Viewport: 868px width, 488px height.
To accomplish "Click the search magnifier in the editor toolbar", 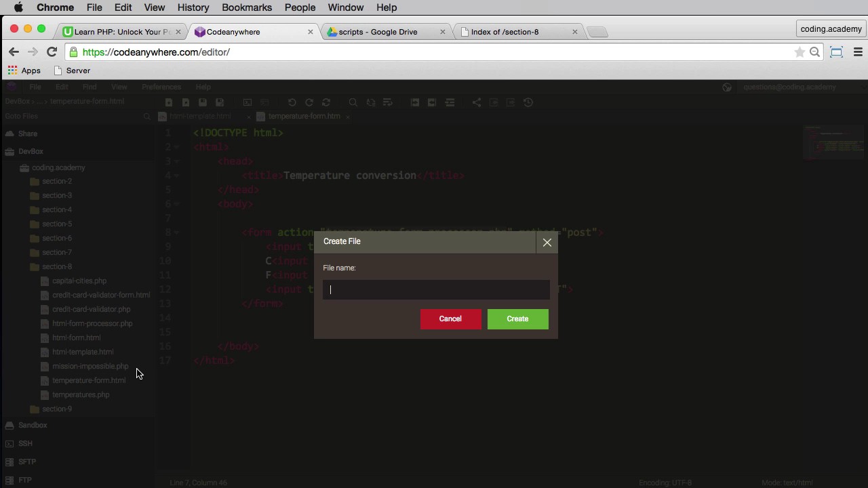I will [x=353, y=102].
